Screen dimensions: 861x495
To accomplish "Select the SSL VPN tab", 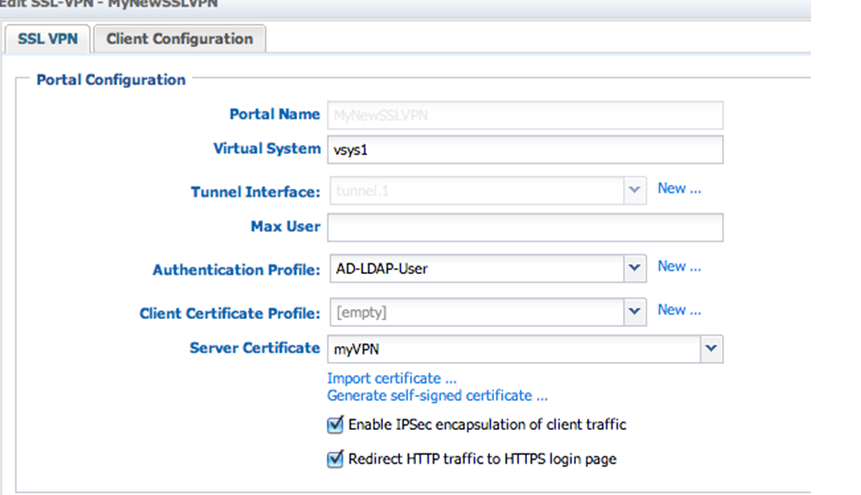I will pos(48,39).
